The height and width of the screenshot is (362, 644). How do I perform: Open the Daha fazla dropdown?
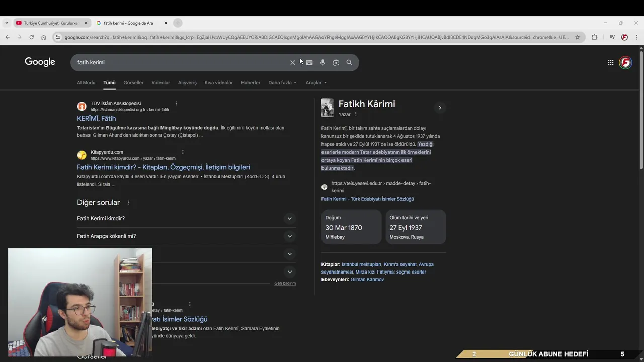pyautogui.click(x=282, y=83)
